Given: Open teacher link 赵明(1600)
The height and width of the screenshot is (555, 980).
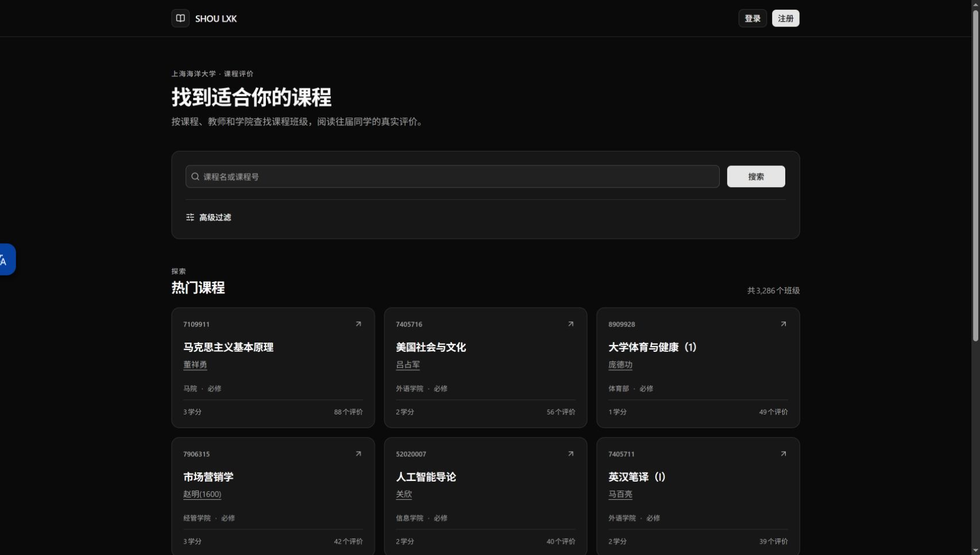Looking at the screenshot, I should pos(202,495).
